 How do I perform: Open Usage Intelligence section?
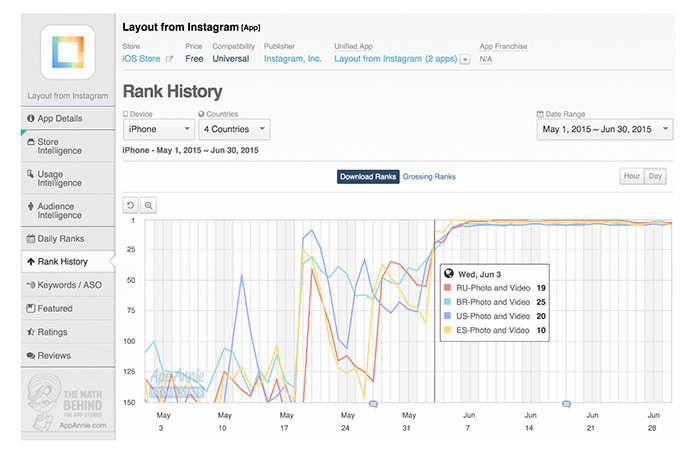pyautogui.click(x=68, y=179)
